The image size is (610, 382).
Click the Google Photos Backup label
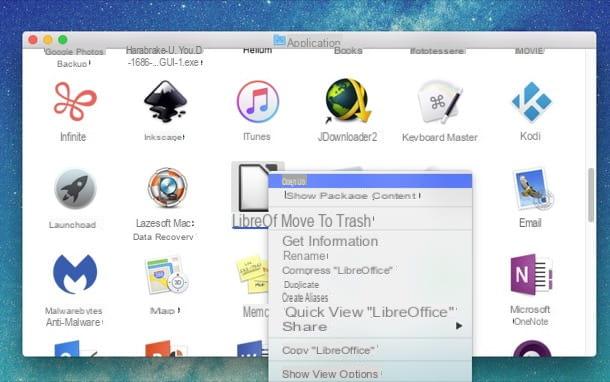(74, 58)
